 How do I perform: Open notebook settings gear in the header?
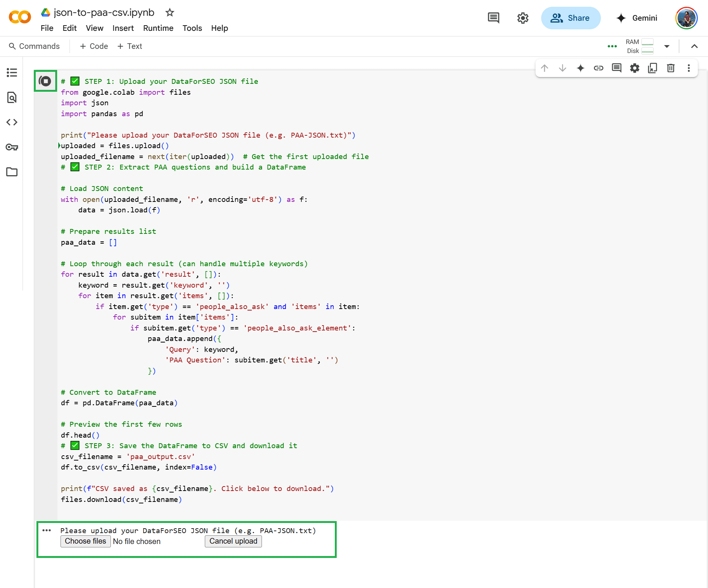click(523, 18)
